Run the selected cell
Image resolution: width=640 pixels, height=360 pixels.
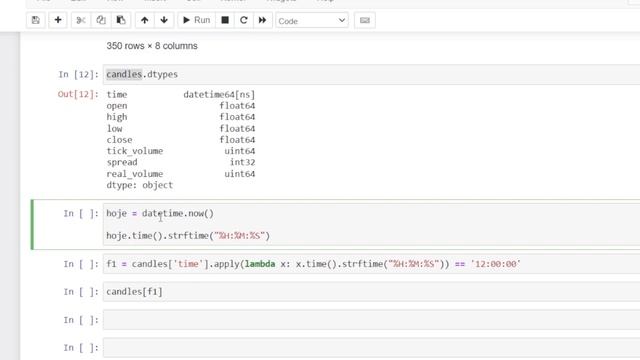tap(196, 20)
